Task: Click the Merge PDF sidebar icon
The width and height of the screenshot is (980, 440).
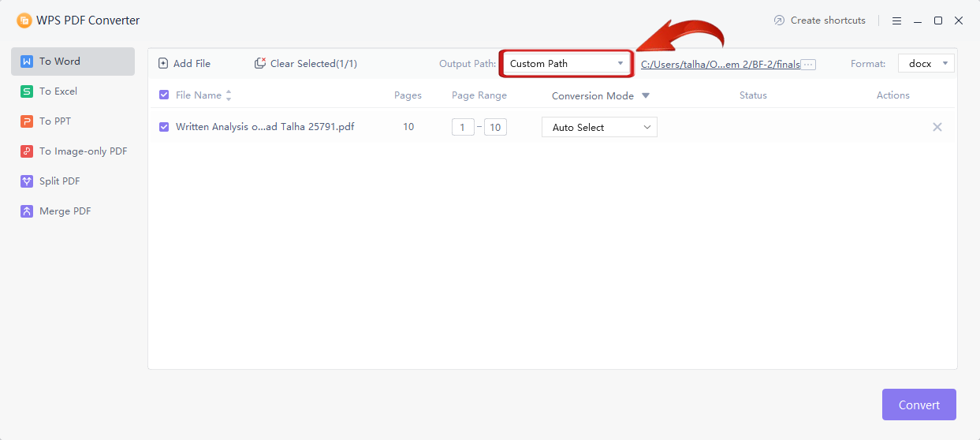Action: [x=27, y=211]
